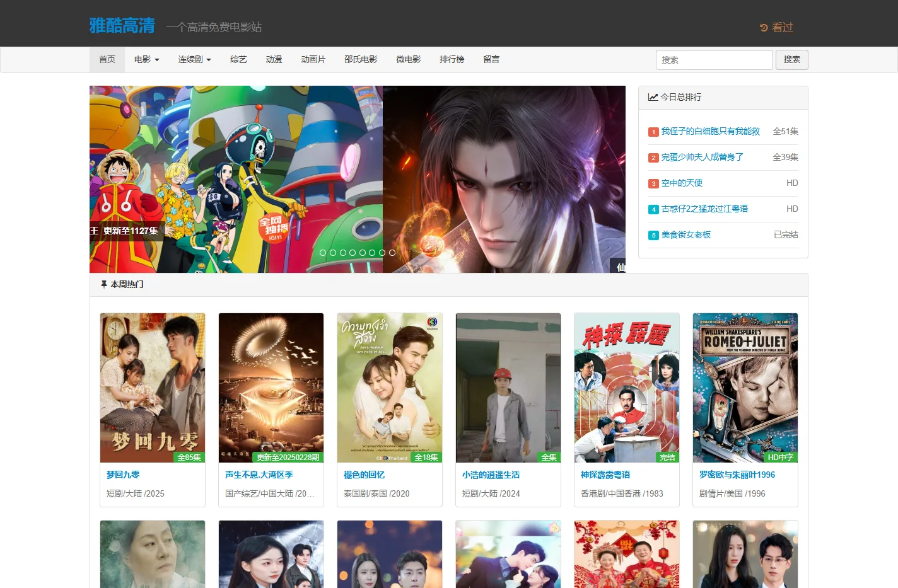Click the 梦回九零 title link
898x588 pixels.
(x=123, y=475)
